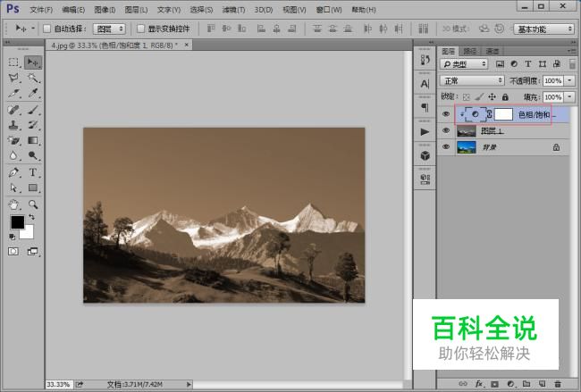Create a new group folder icon

click(526, 384)
